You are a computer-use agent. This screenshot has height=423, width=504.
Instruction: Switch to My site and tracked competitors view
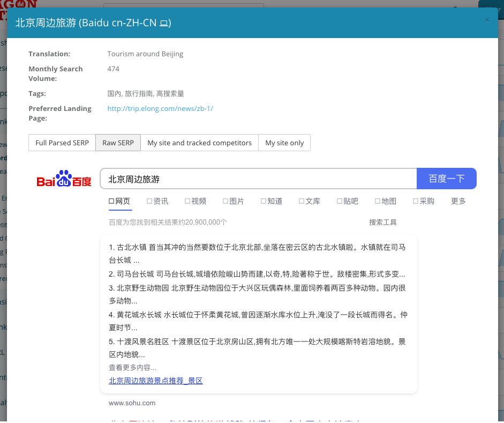(199, 143)
